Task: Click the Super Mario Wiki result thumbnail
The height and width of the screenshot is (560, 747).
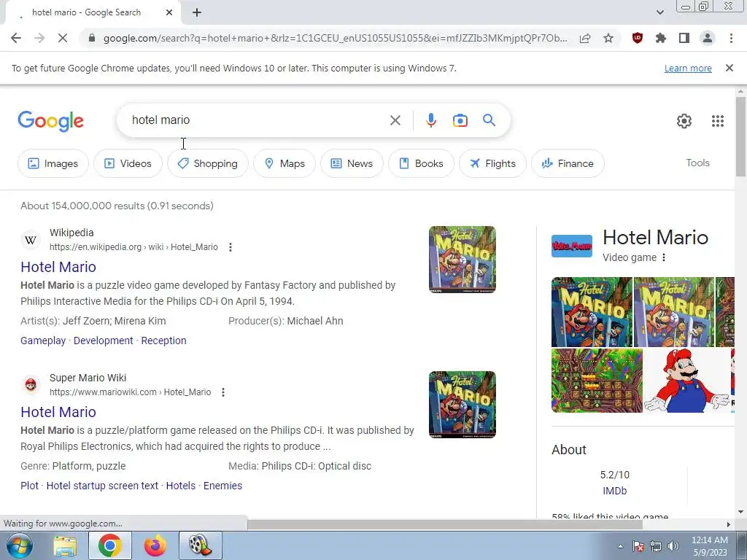Action: tap(462, 405)
